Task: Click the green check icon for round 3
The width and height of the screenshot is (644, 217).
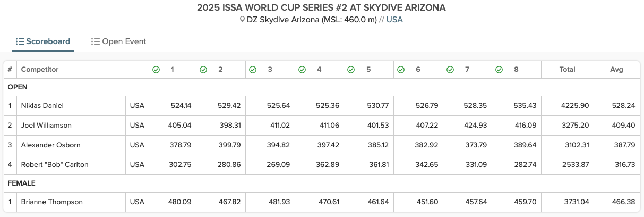Action: [x=253, y=70]
